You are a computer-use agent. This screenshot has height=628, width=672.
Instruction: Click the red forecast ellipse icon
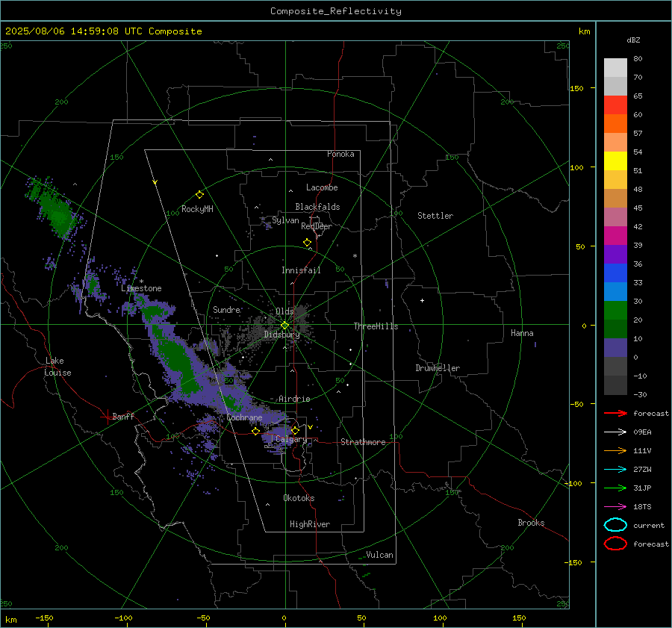coord(615,544)
